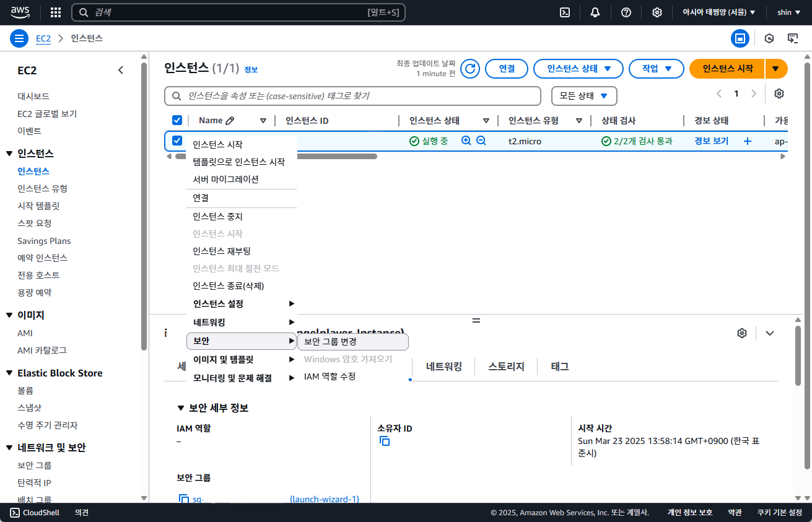Toggle the select-all instances checkbox
This screenshot has height=522, width=812.
coord(177,120)
